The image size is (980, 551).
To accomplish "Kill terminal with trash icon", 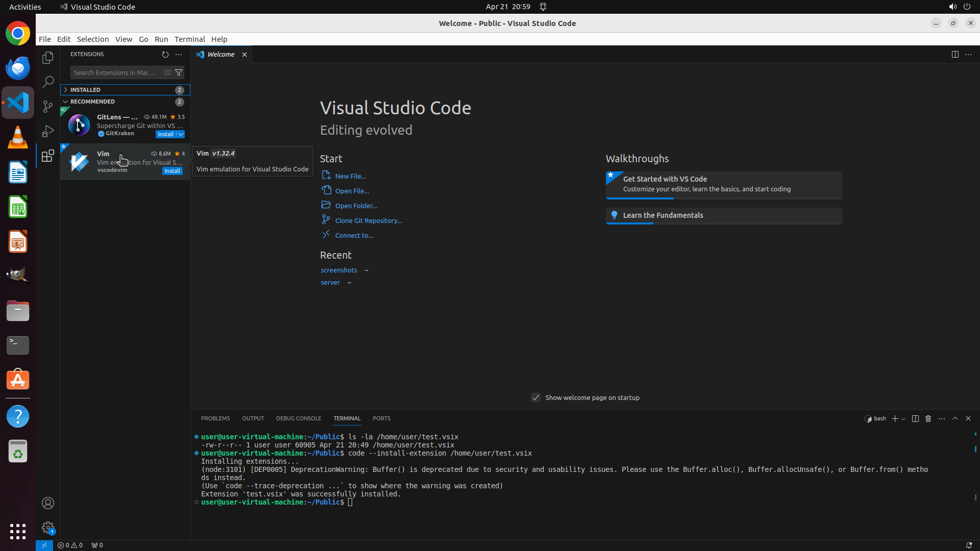I will (x=928, y=418).
